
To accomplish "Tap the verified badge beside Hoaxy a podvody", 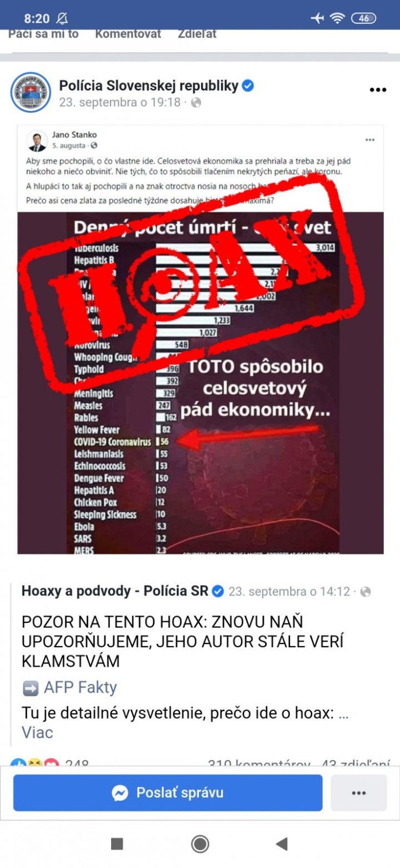I will click(218, 591).
